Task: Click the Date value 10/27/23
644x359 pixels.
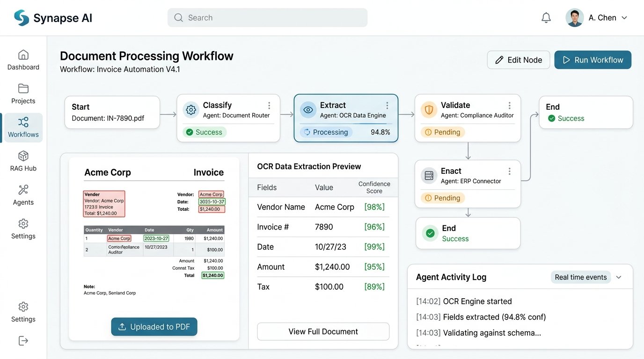Action: pos(330,247)
